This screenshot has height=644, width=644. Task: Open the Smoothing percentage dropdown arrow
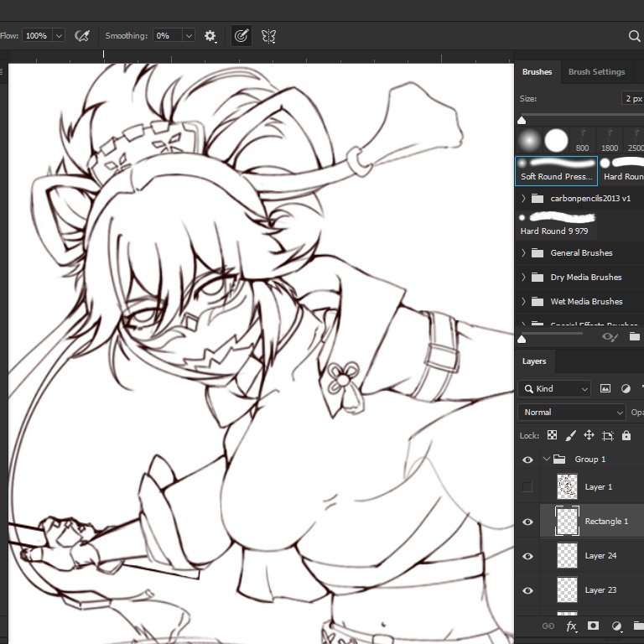pyautogui.click(x=189, y=36)
